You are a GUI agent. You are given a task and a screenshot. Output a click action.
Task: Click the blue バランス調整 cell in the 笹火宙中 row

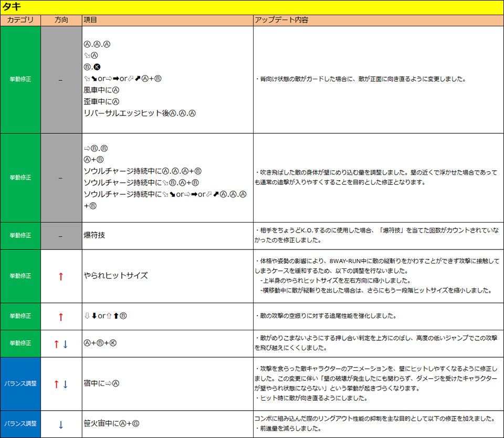[20, 424]
